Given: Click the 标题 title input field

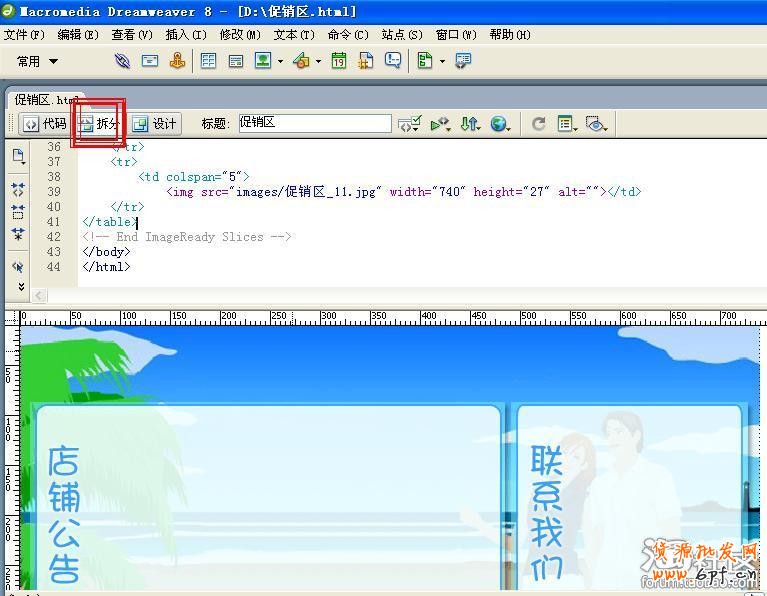Looking at the screenshot, I should [314, 124].
